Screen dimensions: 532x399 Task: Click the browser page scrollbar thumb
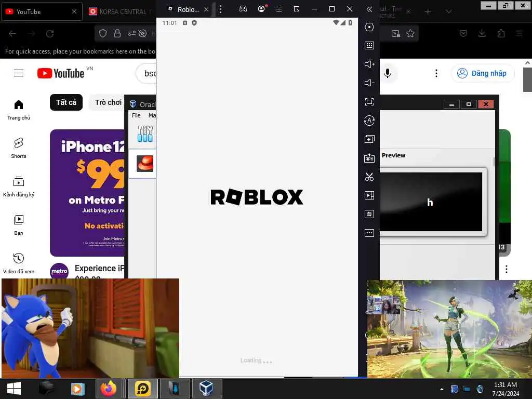click(527, 79)
